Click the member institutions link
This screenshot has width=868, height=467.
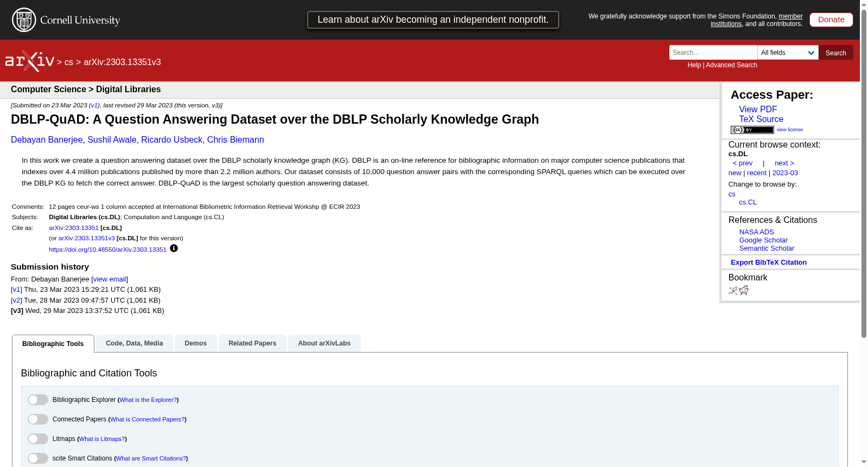pos(757,20)
